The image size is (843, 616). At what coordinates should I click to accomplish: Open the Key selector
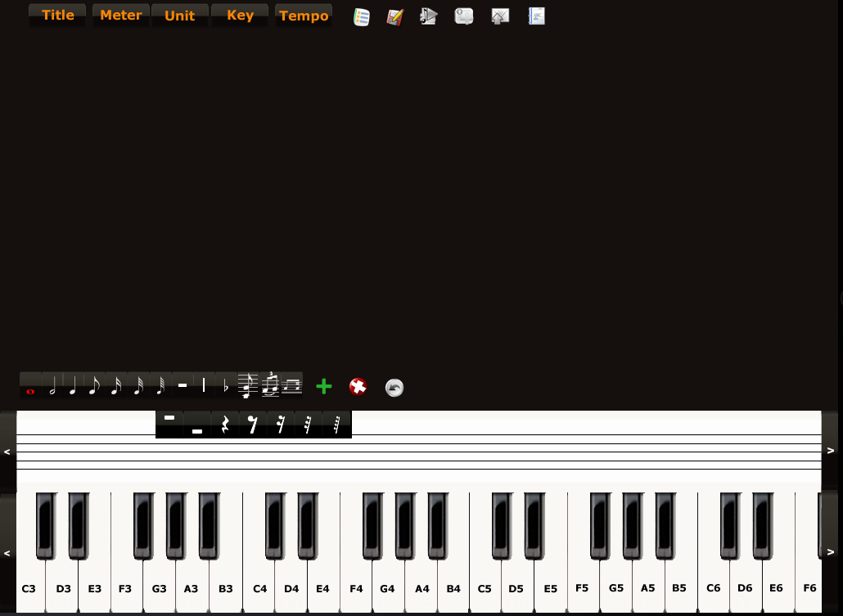tap(239, 15)
